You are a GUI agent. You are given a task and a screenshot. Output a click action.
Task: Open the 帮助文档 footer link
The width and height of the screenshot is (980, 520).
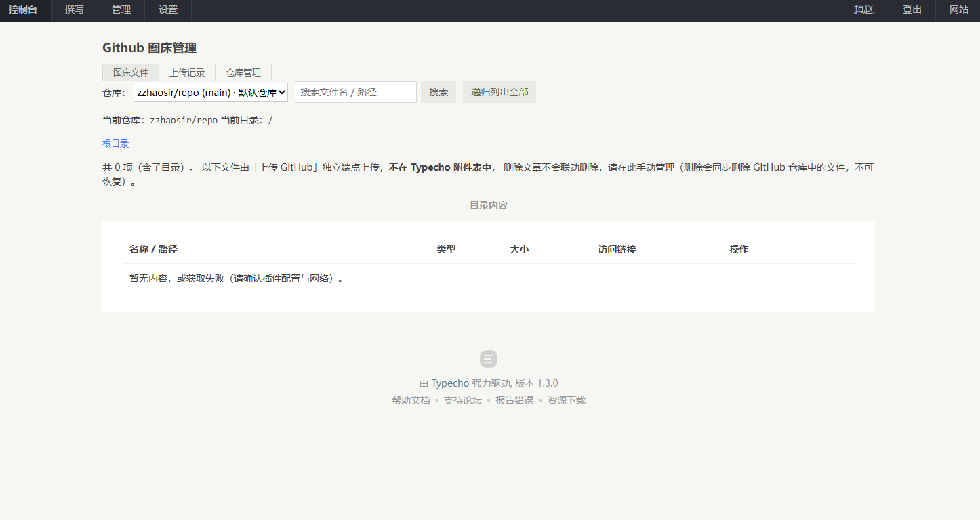[x=411, y=400]
